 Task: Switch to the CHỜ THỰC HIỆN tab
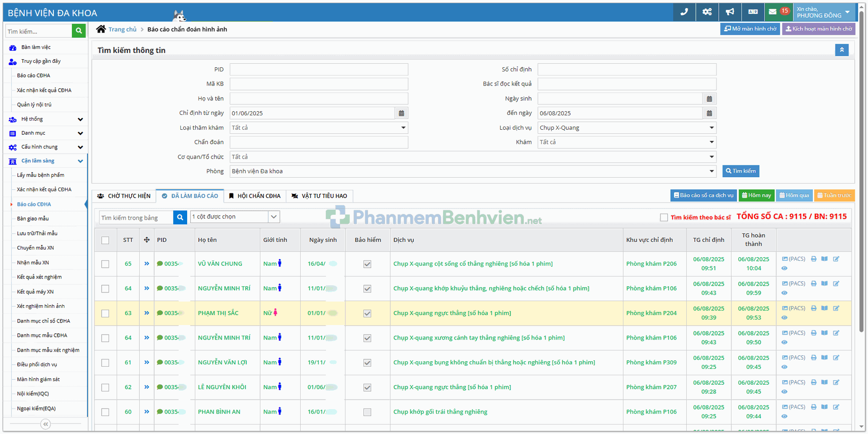point(124,196)
